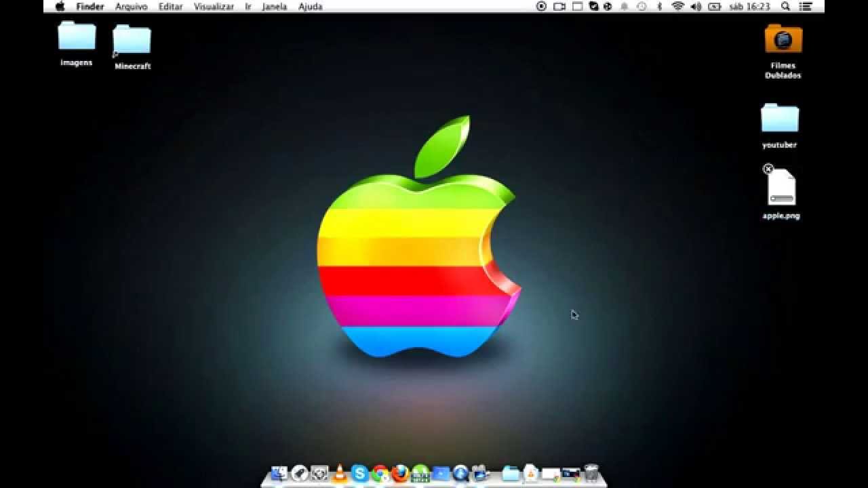Open the Wi-Fi status menu
Image resolution: width=868 pixels, height=488 pixels.
point(677,6)
